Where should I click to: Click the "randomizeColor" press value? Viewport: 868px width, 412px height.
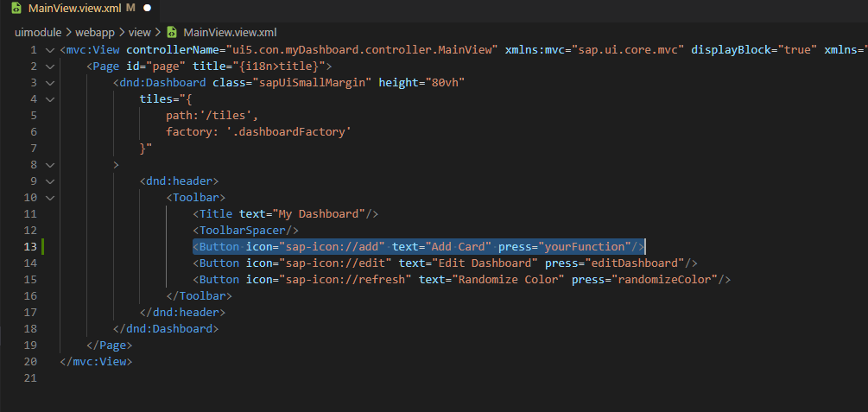(664, 279)
